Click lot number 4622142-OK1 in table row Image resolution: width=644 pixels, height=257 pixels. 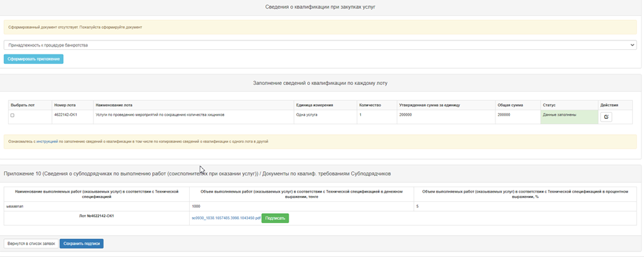[66, 115]
